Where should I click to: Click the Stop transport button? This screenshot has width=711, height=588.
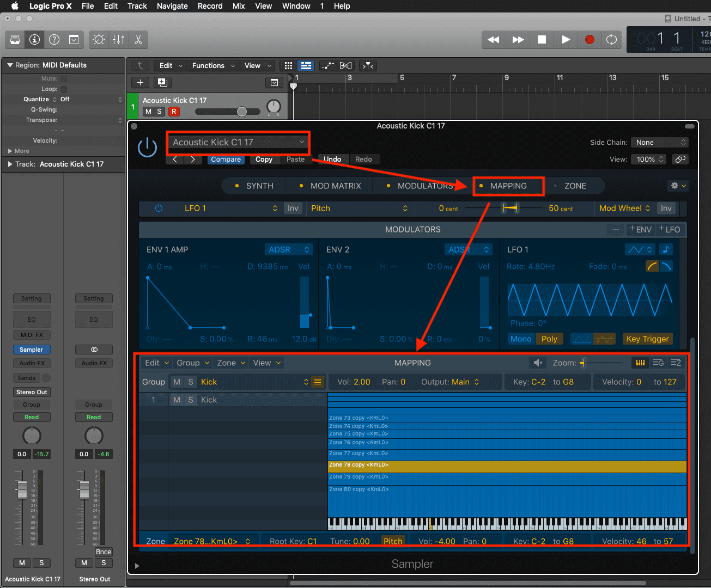tap(542, 40)
